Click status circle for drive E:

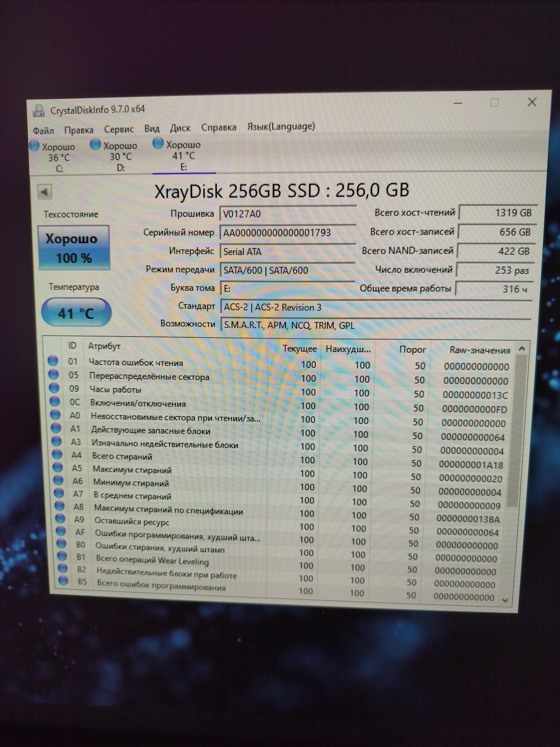click(158, 143)
